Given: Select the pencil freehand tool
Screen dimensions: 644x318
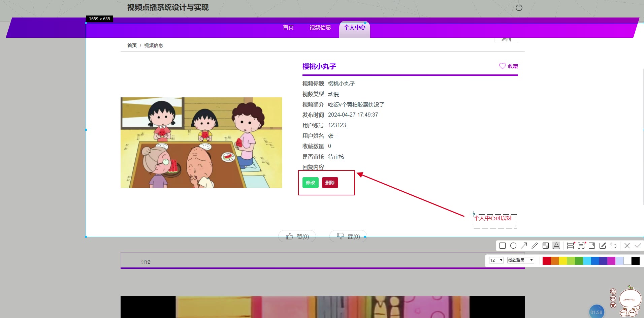Looking at the screenshot, I should tap(535, 246).
